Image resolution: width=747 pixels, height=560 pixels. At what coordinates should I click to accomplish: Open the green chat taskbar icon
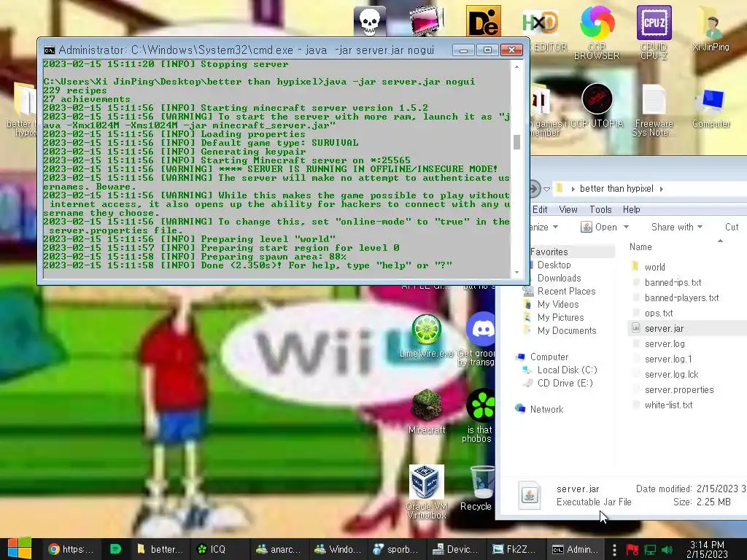coord(115,550)
